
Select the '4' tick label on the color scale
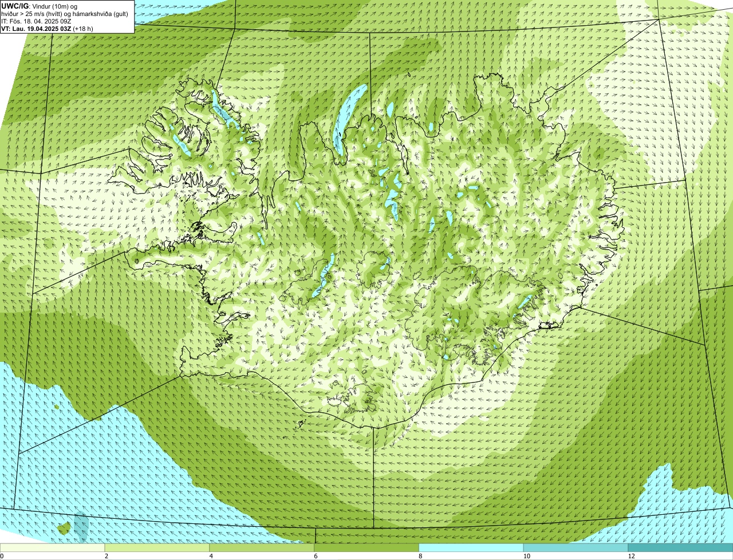211,556
